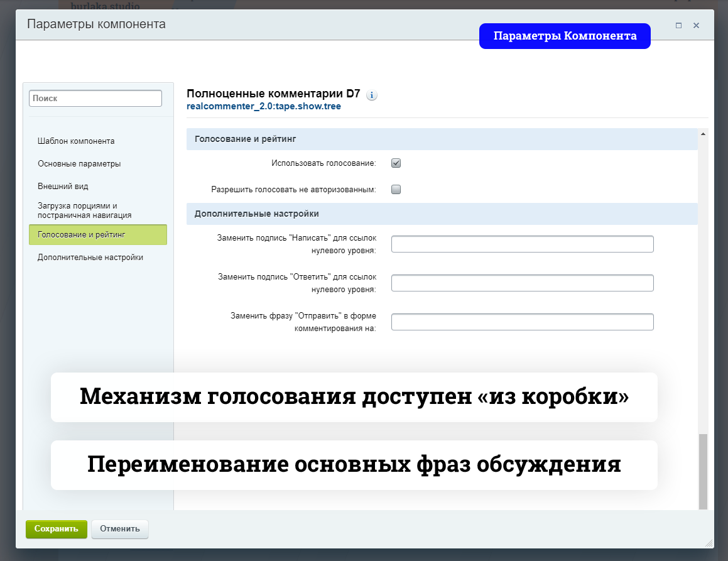Screen dimensions: 728x561
Task: Go to Внешний вид section
Action: pos(63,187)
